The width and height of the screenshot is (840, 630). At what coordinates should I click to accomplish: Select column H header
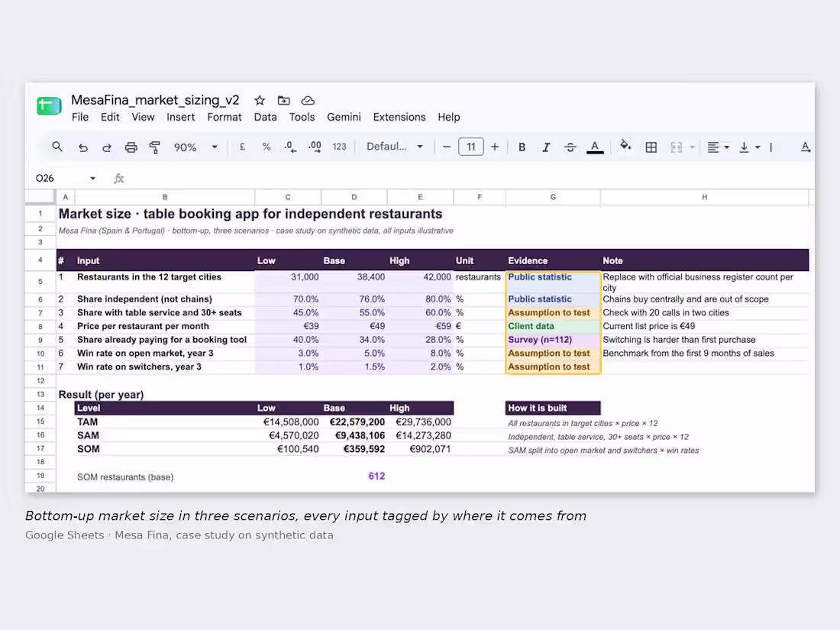tap(705, 197)
